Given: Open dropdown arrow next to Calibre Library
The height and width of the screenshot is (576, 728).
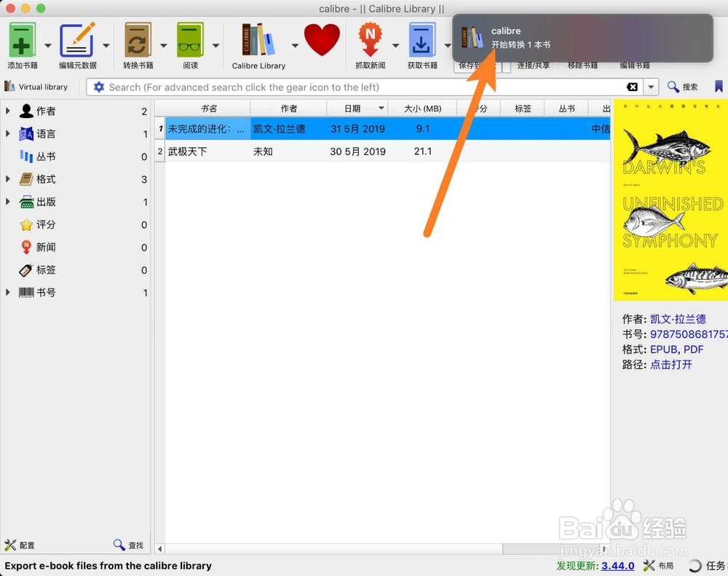Looking at the screenshot, I should point(295,46).
